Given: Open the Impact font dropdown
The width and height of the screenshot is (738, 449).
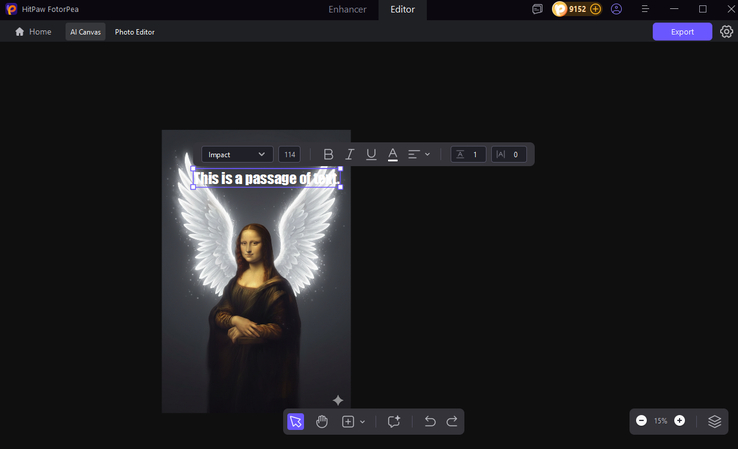Looking at the screenshot, I should (237, 154).
